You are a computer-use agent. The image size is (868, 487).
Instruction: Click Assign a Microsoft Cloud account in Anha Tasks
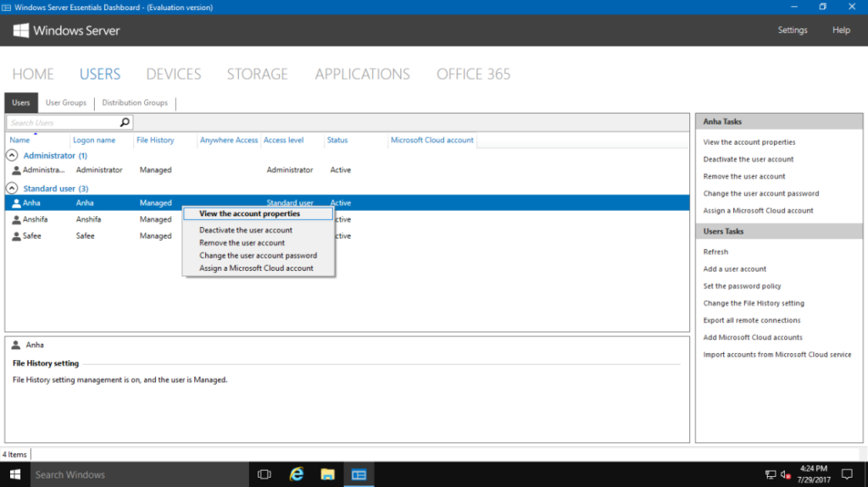click(758, 211)
